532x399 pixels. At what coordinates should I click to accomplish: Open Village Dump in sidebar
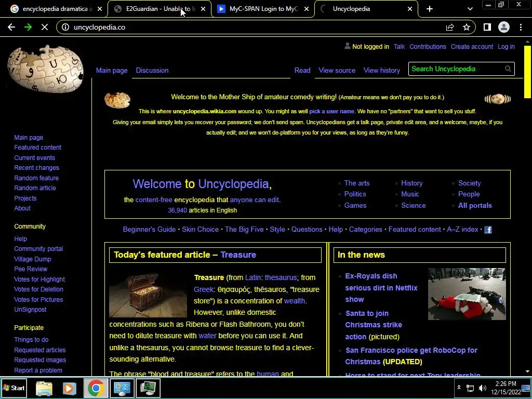(x=33, y=259)
